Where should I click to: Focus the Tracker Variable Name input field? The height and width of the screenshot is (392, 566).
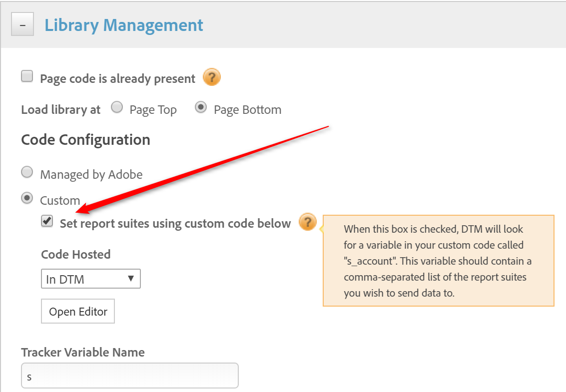click(129, 376)
